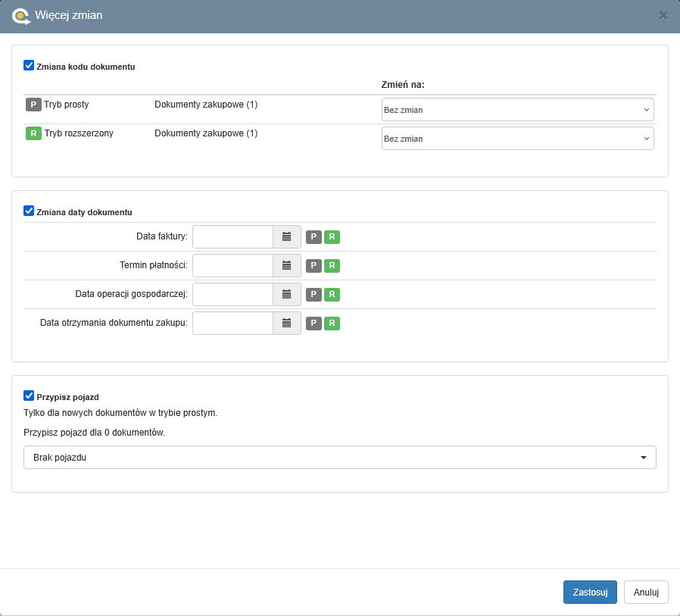This screenshot has height=616, width=680.
Task: Open the Brak pojazdu vehicle dropdown
Action: [x=339, y=458]
